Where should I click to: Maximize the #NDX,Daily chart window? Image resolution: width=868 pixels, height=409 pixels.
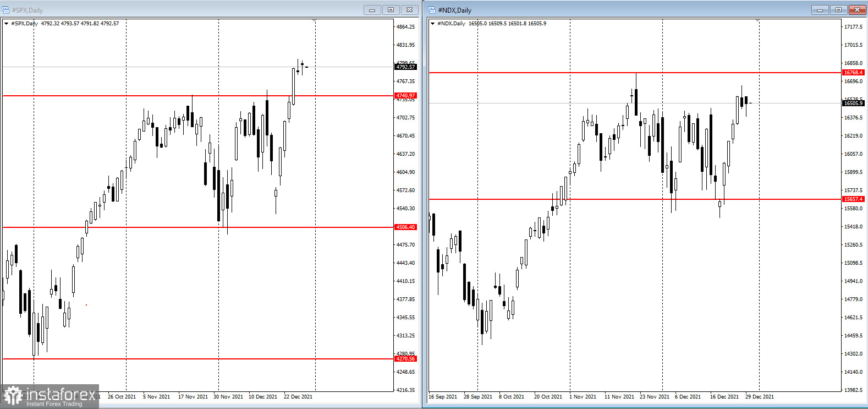click(x=839, y=10)
